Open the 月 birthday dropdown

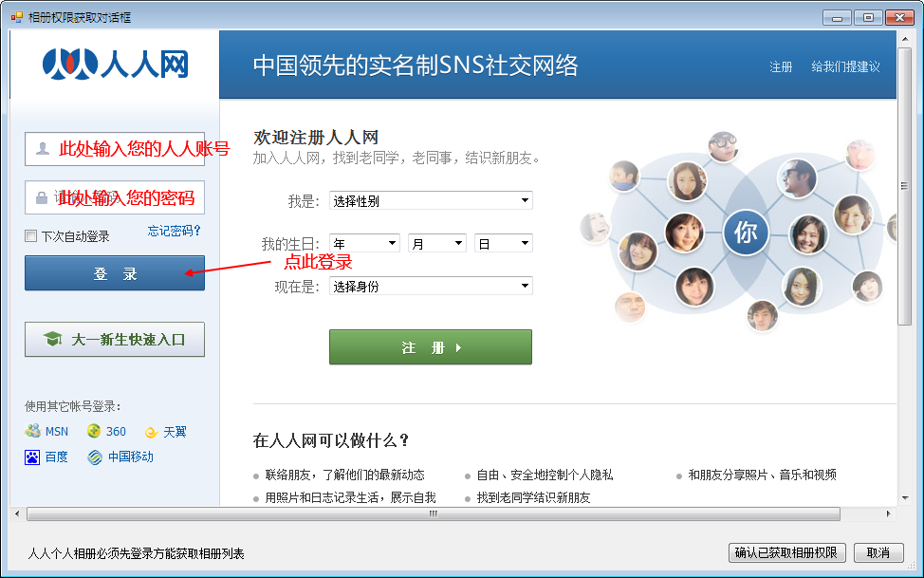coord(437,243)
